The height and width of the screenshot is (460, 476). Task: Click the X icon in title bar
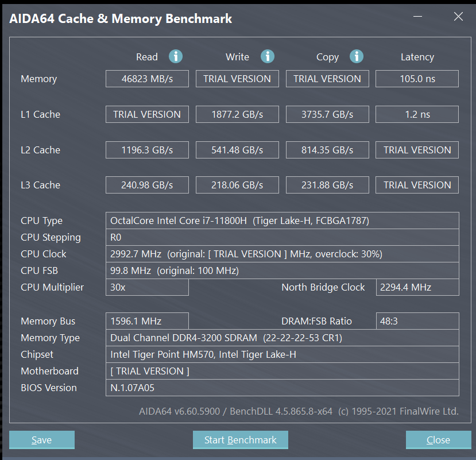(x=458, y=17)
